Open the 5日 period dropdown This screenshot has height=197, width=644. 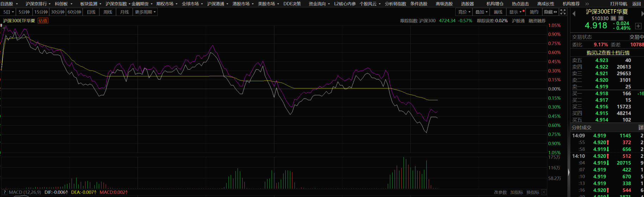(x=8, y=12)
